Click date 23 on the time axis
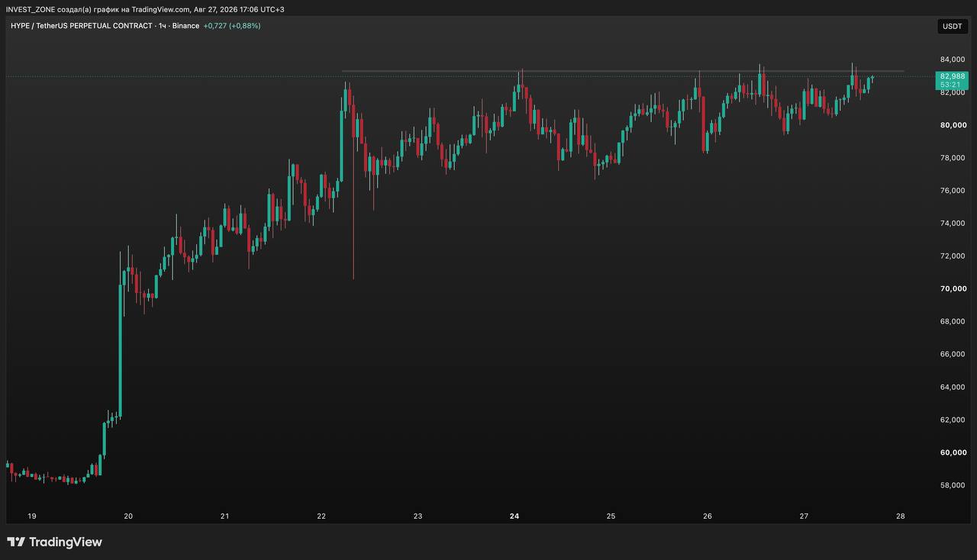 click(x=418, y=517)
